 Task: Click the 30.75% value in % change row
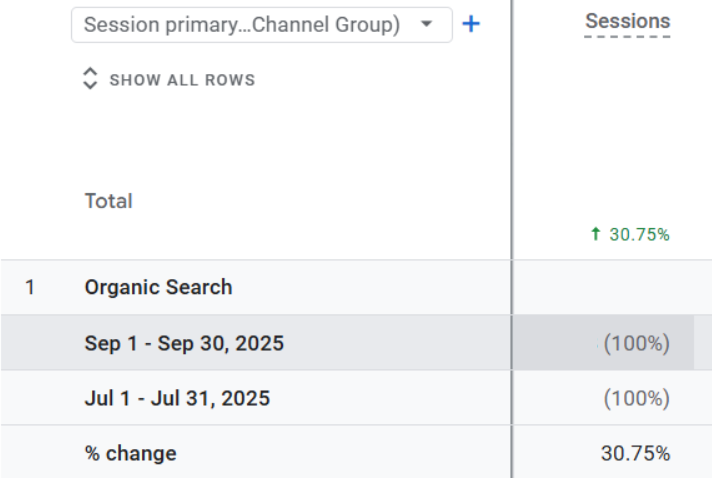click(635, 453)
